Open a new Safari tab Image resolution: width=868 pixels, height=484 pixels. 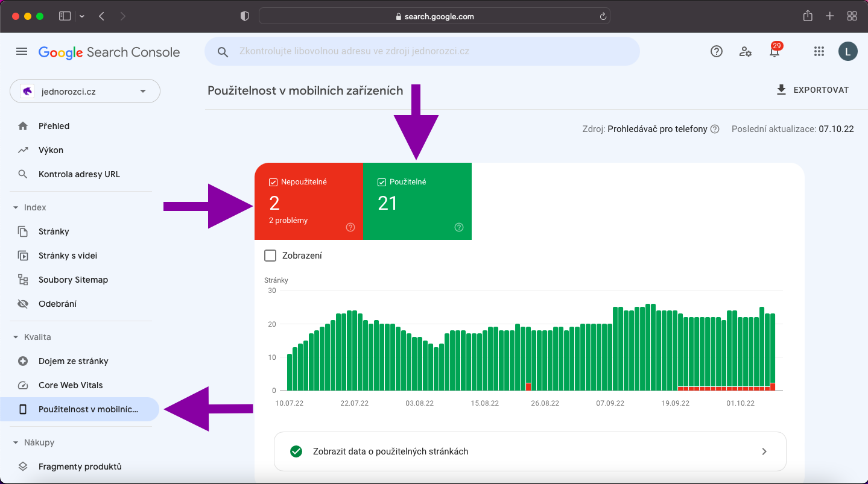coord(829,16)
